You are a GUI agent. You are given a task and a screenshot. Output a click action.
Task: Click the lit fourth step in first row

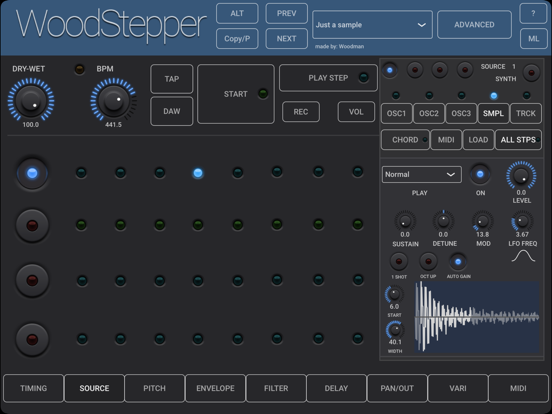point(198,173)
